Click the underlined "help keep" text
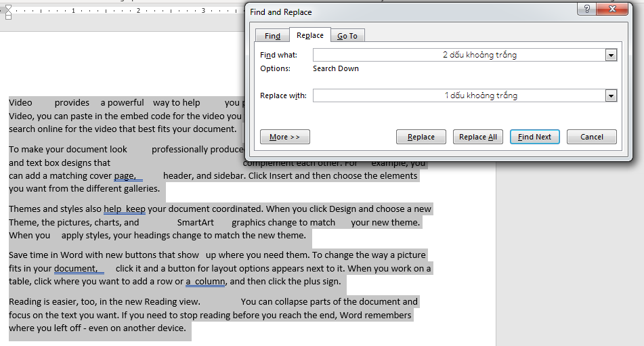This screenshot has width=644, height=346. pyautogui.click(x=125, y=209)
